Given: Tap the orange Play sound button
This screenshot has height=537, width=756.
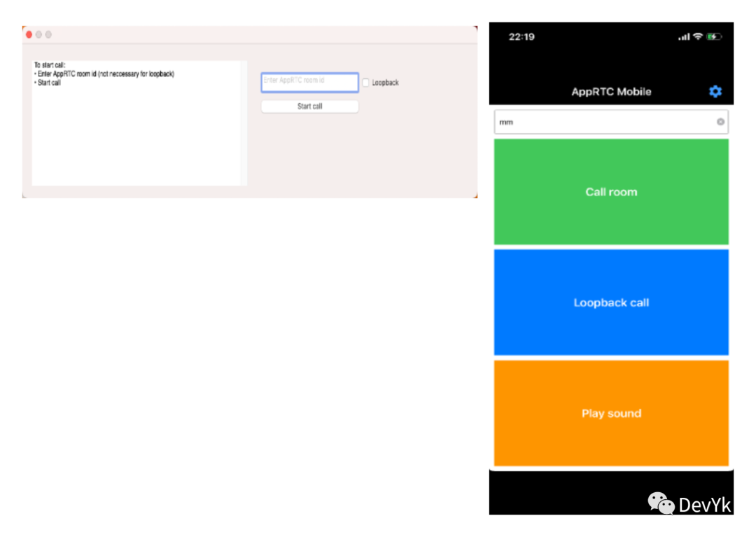Looking at the screenshot, I should pyautogui.click(x=611, y=413).
